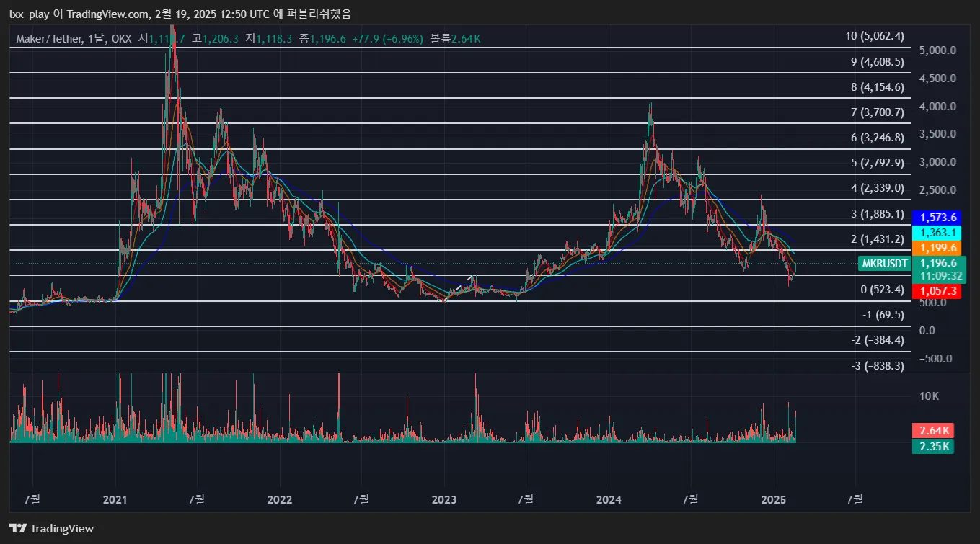Click the green 1,196.6 last price tag
Screen dimensions: 980x544
tap(938, 263)
